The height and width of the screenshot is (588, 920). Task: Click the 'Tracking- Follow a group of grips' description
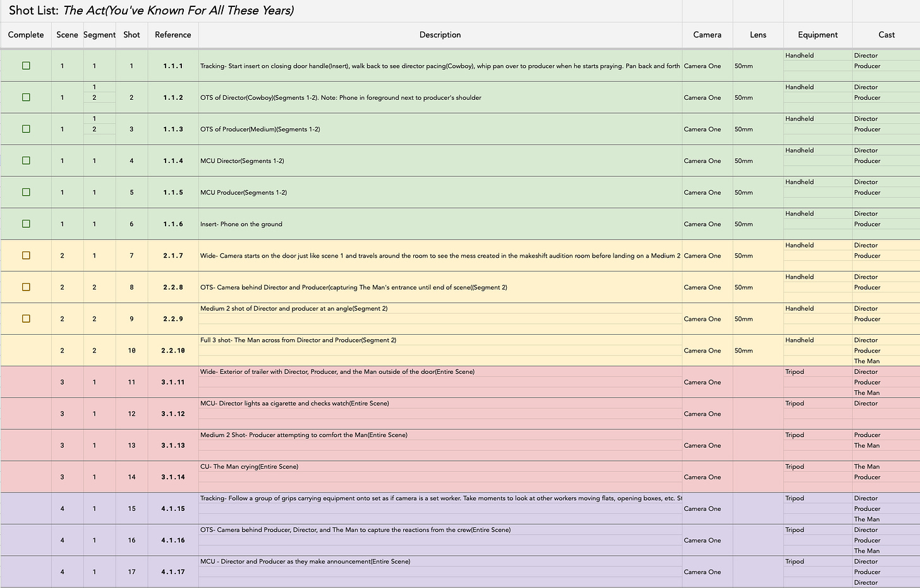coord(440,498)
